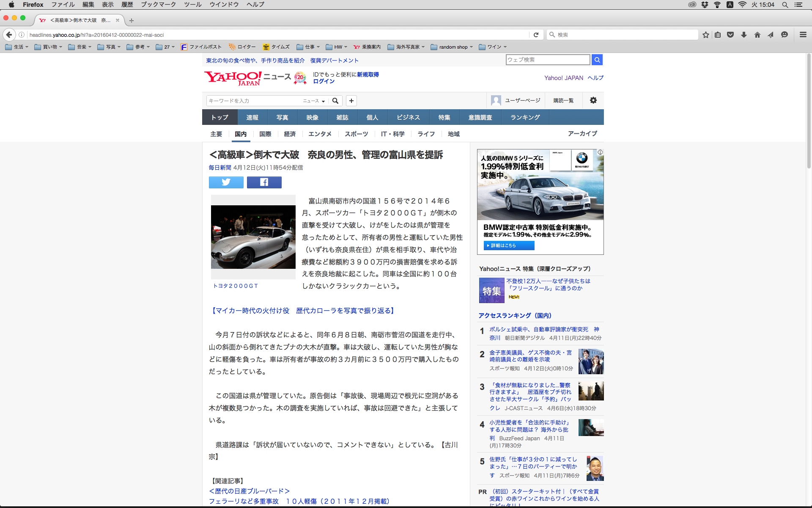The width and height of the screenshot is (812, 508).
Task: Bookmark this page with the star icon
Action: pyautogui.click(x=705, y=35)
